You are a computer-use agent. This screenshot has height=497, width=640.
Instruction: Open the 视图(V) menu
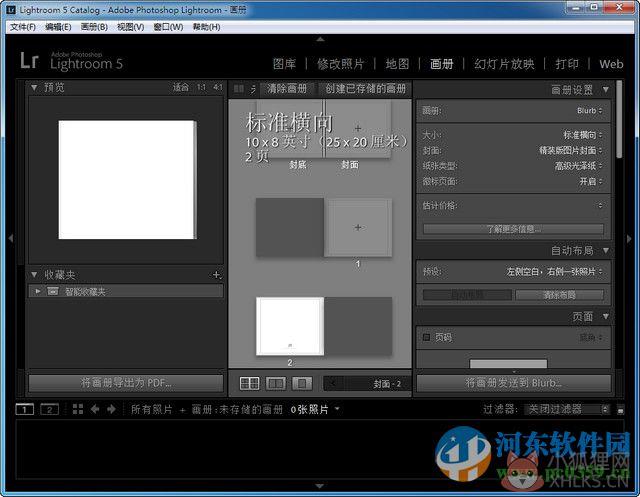[130, 27]
